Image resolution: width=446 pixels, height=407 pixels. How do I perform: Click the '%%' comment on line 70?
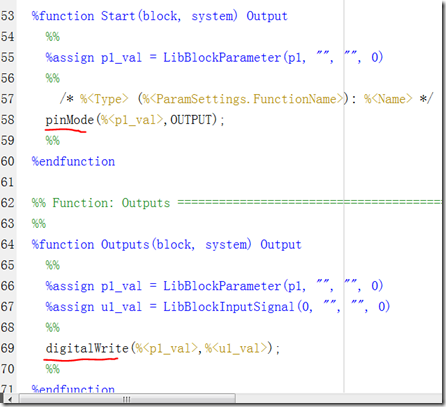click(53, 369)
